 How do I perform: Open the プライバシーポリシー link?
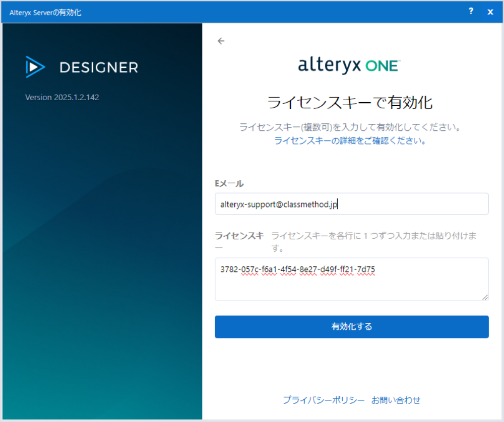324,400
